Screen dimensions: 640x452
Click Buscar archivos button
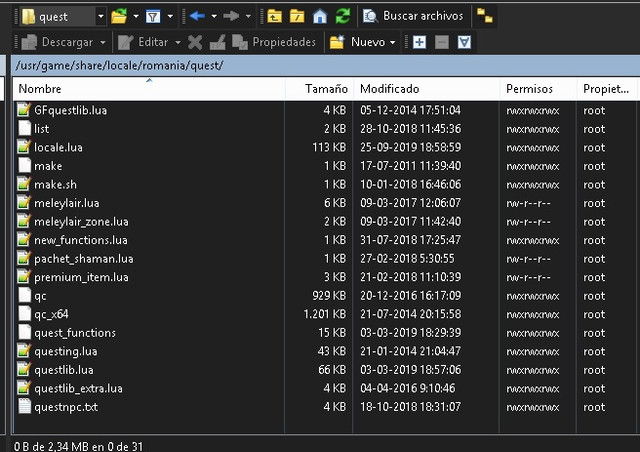tap(413, 16)
